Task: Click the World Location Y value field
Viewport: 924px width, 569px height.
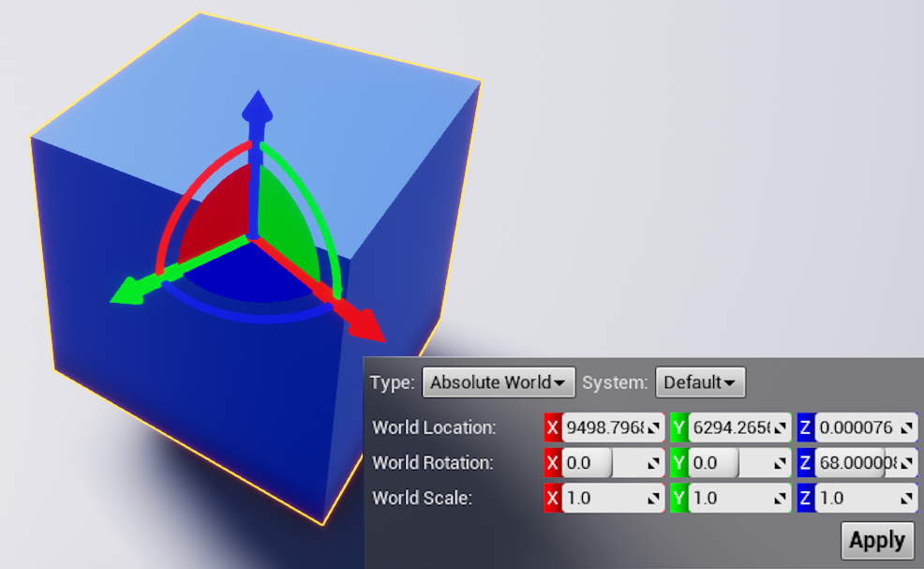Action: (729, 427)
